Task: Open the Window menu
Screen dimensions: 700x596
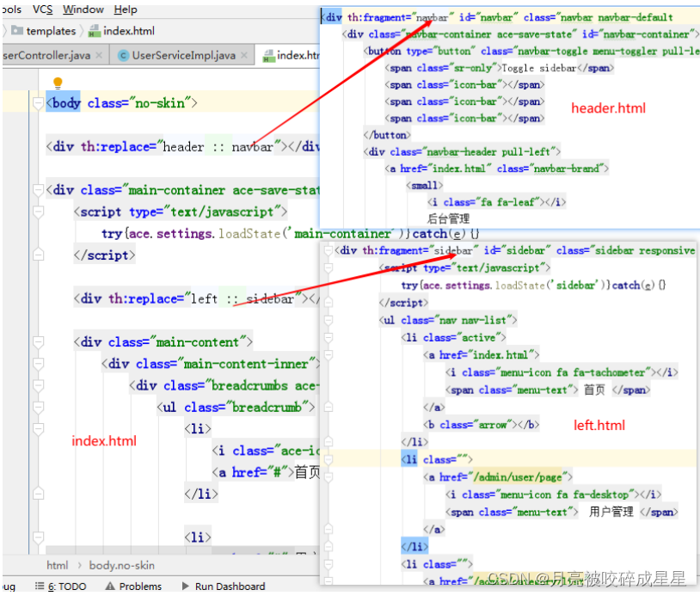Action: (x=83, y=9)
